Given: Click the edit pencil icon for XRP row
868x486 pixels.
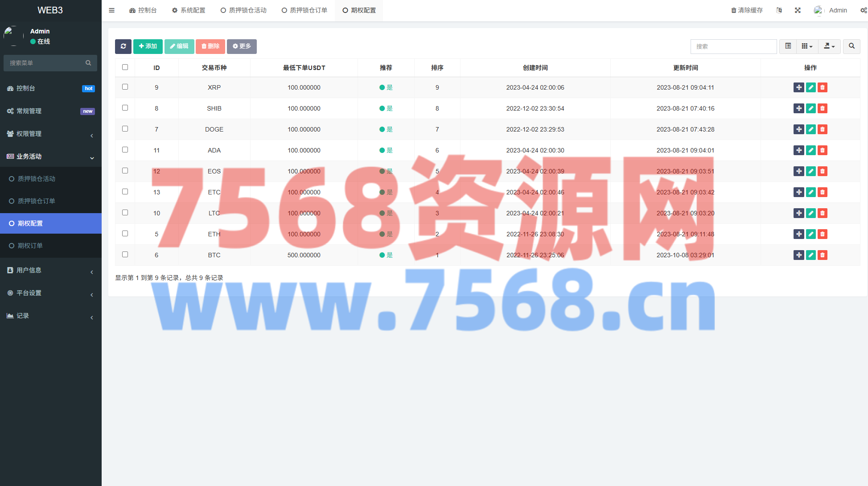Looking at the screenshot, I should (810, 87).
